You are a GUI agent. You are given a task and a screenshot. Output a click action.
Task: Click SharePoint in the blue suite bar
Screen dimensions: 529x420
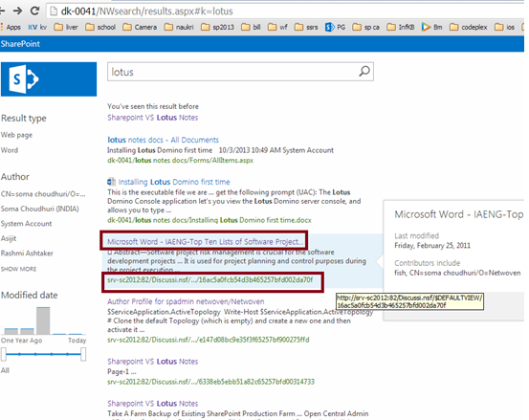pos(20,44)
